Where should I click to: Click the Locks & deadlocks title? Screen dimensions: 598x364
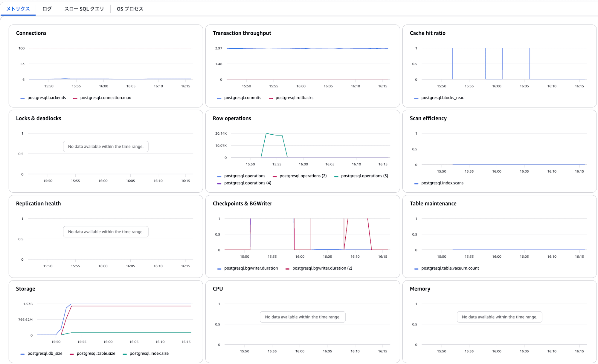(39, 118)
